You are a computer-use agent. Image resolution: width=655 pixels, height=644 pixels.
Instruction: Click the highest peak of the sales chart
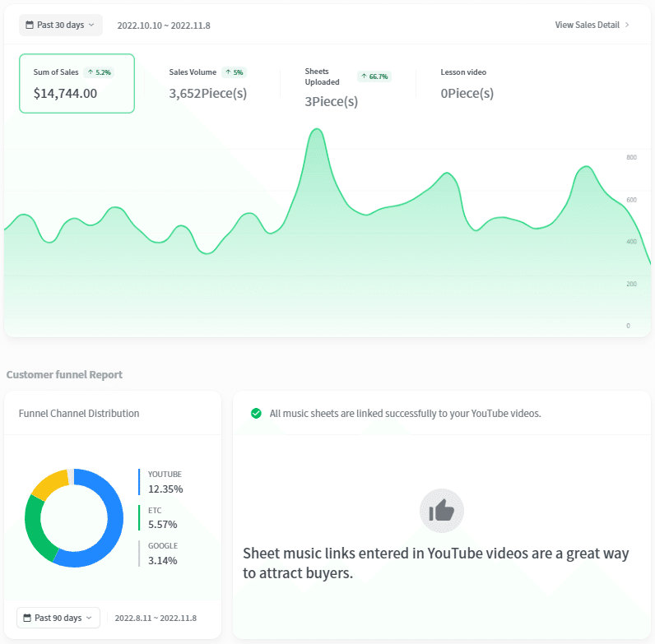point(317,129)
